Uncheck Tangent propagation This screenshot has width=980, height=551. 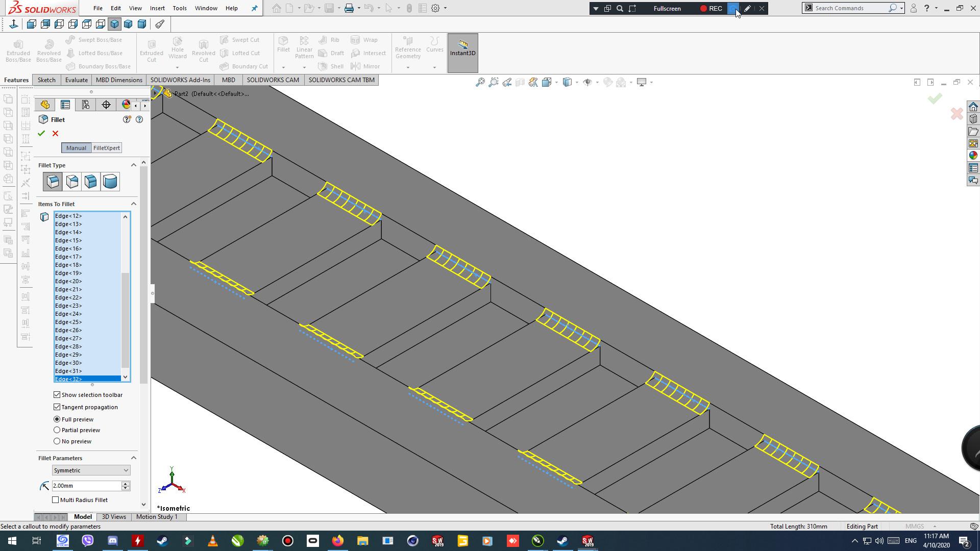pyautogui.click(x=57, y=407)
